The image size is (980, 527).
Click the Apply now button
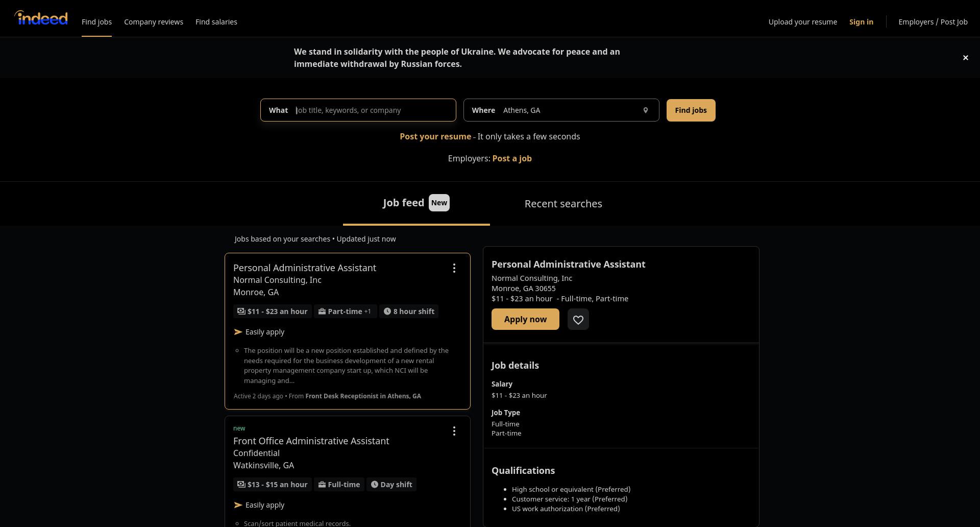(525, 319)
